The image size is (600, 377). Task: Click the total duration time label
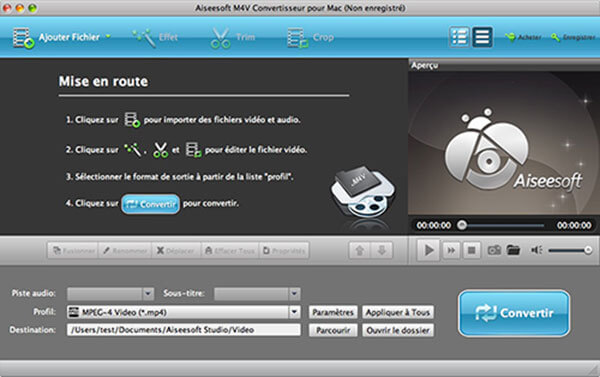point(574,225)
